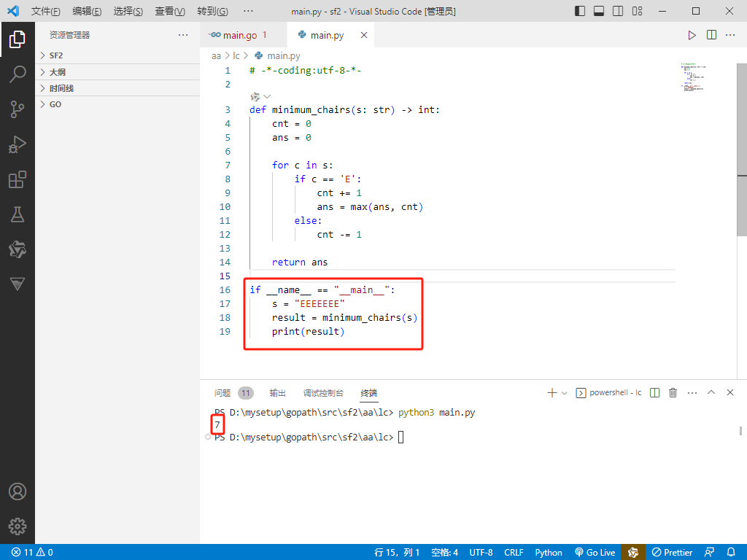Click line number 15 in gutter
The width and height of the screenshot is (747, 560).
(225, 276)
